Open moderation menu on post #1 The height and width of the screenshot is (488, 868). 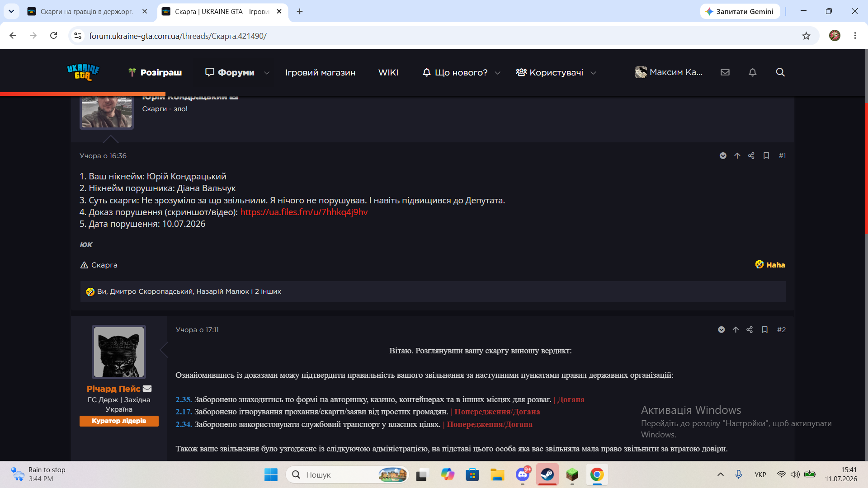[723, 155]
